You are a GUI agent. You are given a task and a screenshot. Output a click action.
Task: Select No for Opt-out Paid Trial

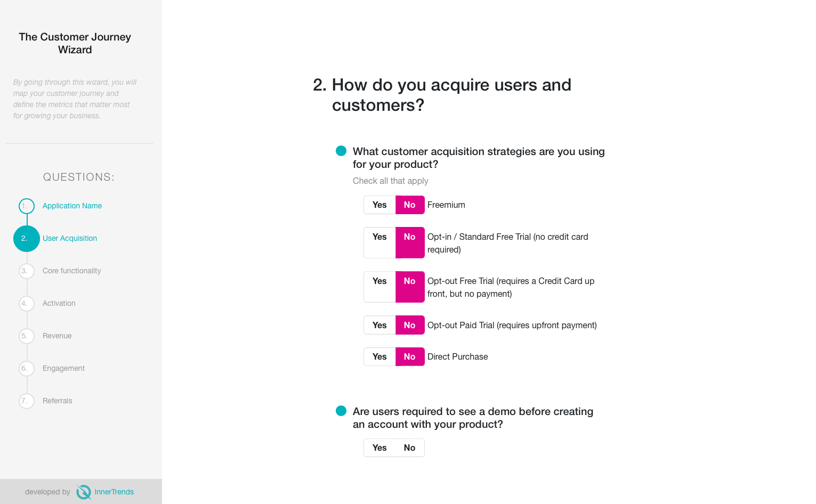point(409,325)
